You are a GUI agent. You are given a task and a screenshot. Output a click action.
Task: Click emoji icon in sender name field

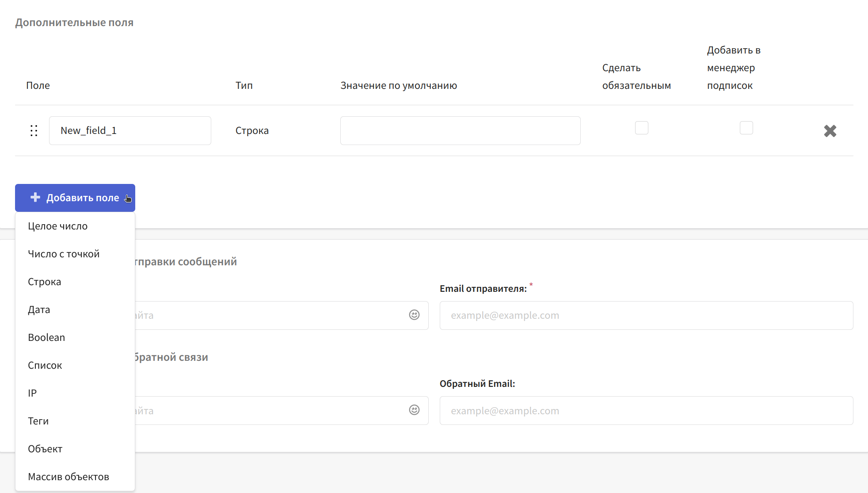tap(414, 315)
